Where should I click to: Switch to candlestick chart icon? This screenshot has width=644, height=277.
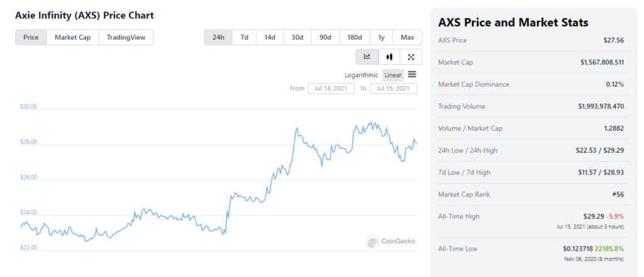(x=389, y=57)
